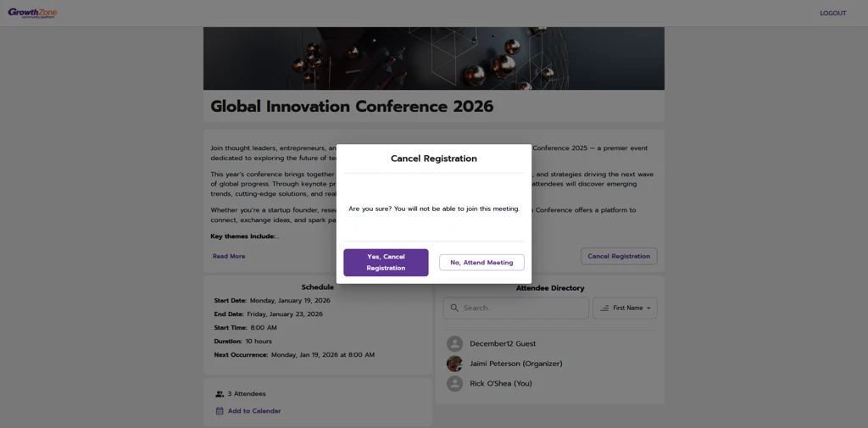The width and height of the screenshot is (868, 428).
Task: Click the magnifying glass search icon
Action: pyautogui.click(x=454, y=308)
